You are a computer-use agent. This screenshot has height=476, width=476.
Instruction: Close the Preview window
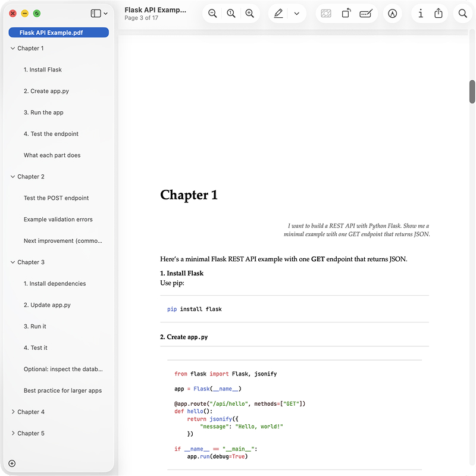[x=12, y=13]
